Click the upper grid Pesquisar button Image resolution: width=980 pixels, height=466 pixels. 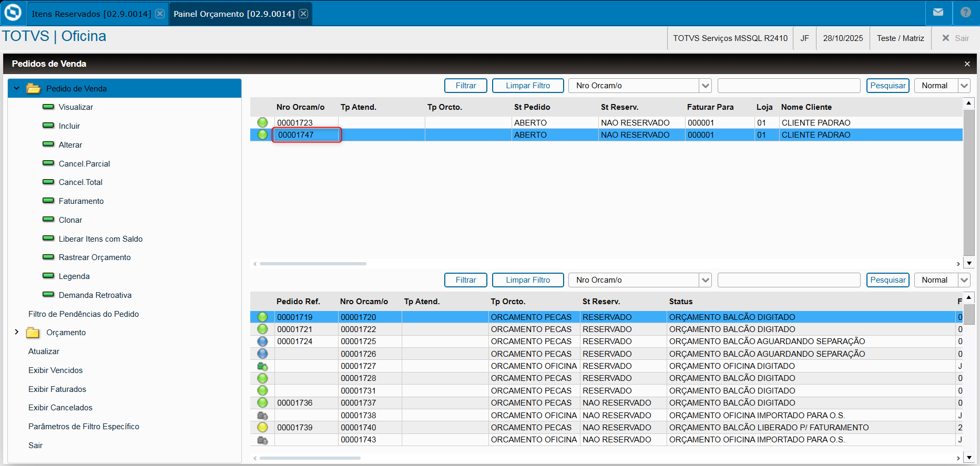pos(888,86)
